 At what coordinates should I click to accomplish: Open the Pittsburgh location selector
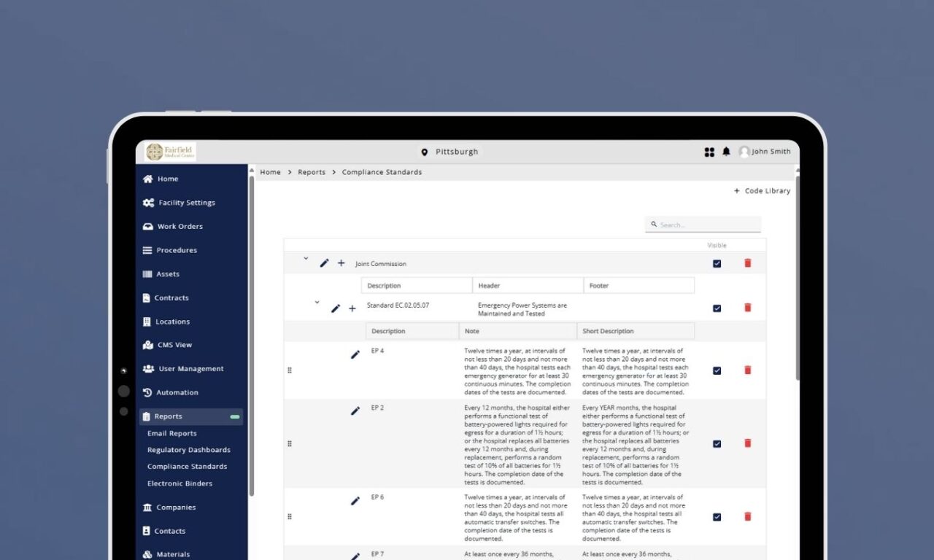(x=449, y=152)
